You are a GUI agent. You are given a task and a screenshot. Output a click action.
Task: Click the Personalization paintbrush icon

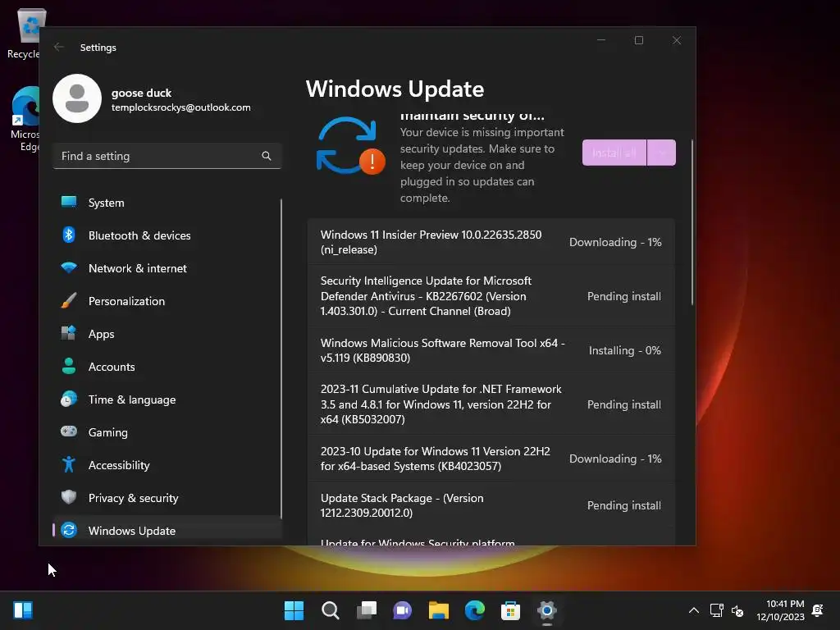pyautogui.click(x=69, y=300)
